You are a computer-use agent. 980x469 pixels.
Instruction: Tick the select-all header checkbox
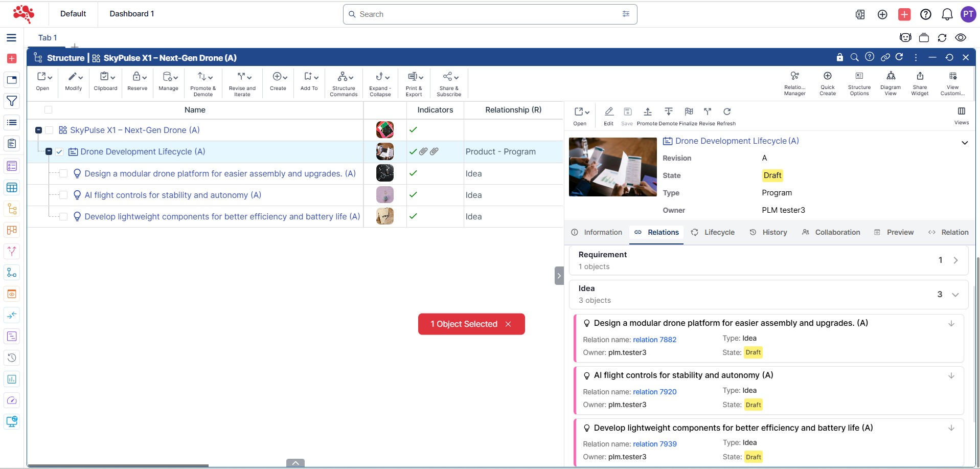49,110
